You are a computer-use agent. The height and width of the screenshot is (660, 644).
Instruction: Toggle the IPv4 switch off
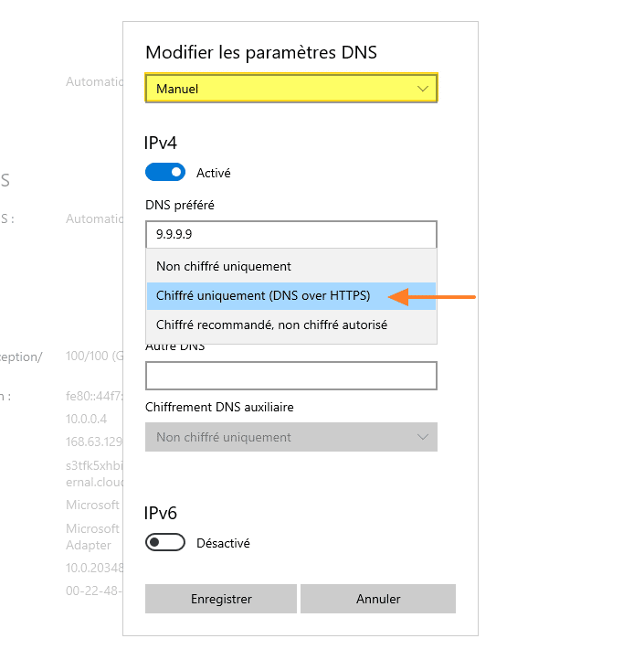(x=165, y=172)
